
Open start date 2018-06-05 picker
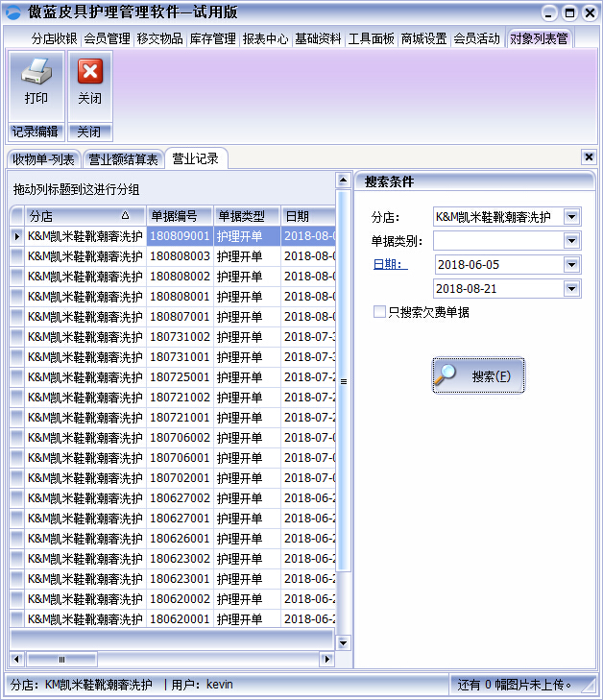[572, 264]
